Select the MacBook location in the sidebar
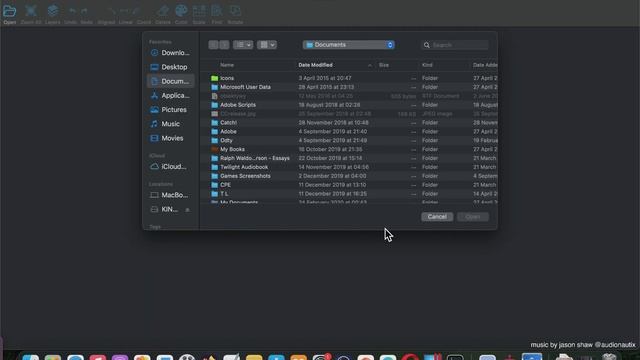This screenshot has width=640, height=360. click(170, 195)
